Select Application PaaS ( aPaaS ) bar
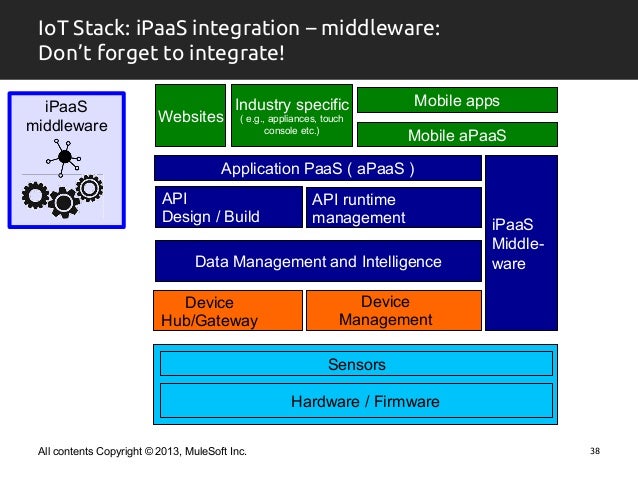Screen dimensions: 638x479 [318, 168]
